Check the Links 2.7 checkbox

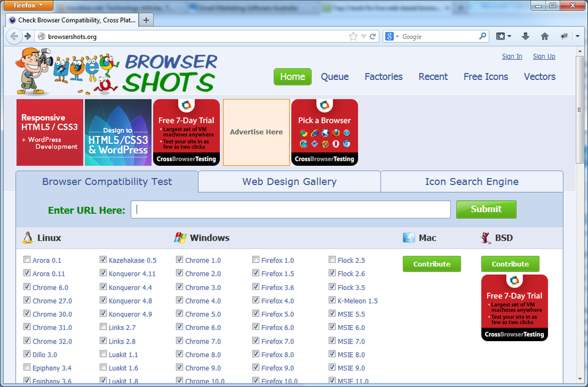[103, 327]
